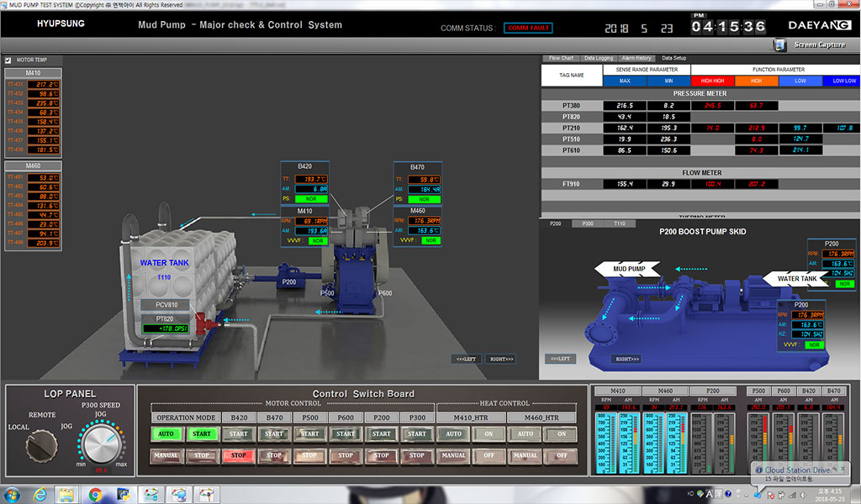Click <<<LEFT on the P200 boost pump view
This screenshot has height=504, width=861.
[561, 358]
